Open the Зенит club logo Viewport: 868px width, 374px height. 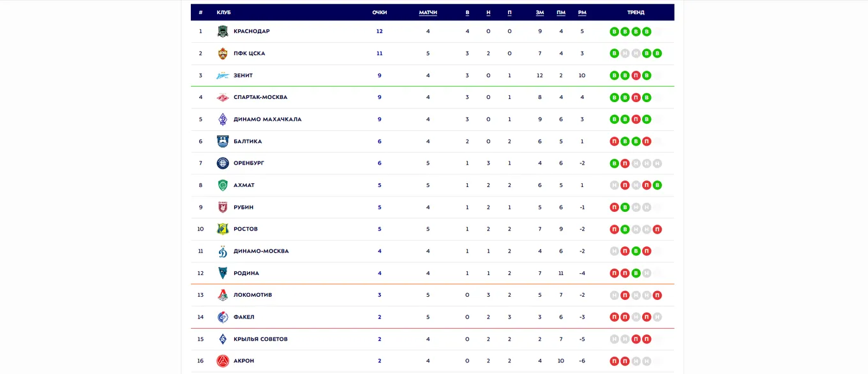(223, 75)
